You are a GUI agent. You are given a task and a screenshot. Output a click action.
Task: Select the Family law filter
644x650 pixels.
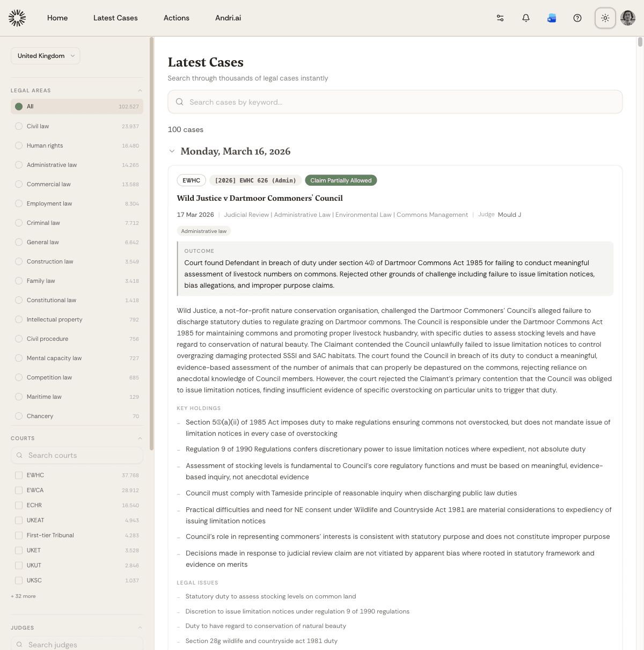click(77, 281)
